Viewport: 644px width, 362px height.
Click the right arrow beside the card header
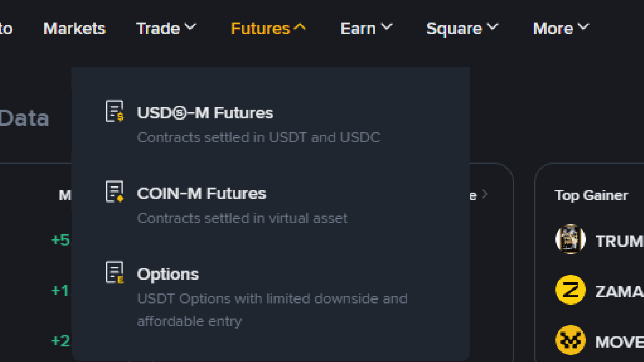[485, 194]
